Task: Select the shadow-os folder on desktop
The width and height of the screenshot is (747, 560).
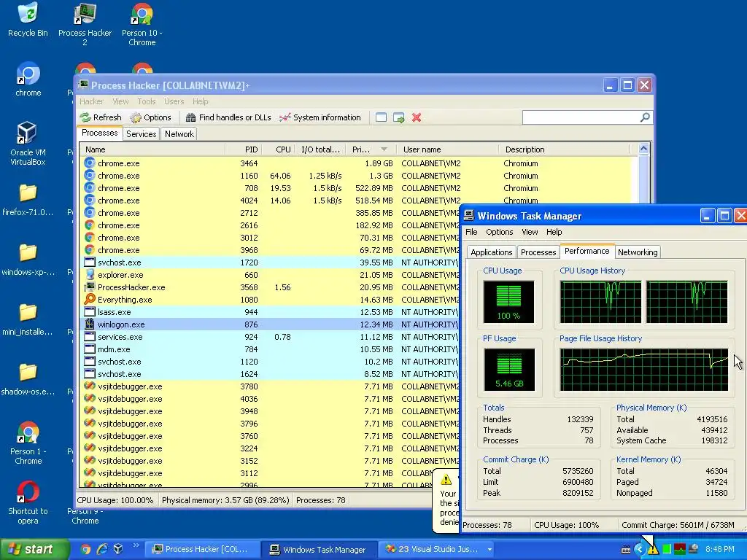Action: click(x=28, y=380)
